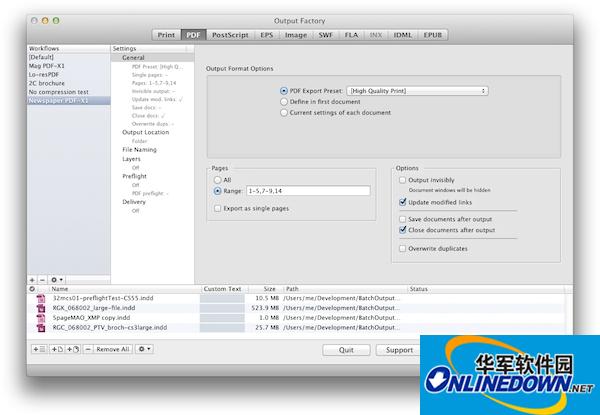Select the Lo-resPDF workflow

69,75
